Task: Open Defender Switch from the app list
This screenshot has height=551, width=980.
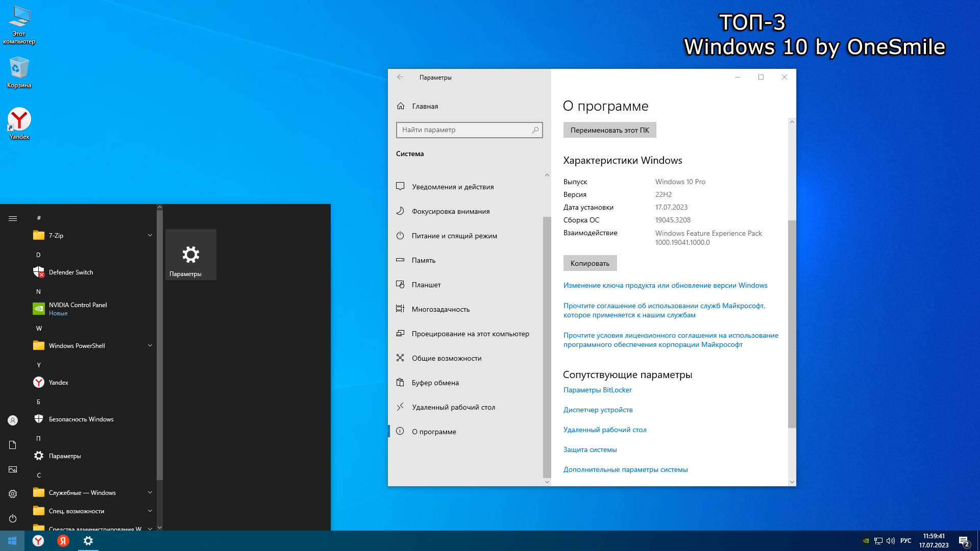Action: (71, 272)
